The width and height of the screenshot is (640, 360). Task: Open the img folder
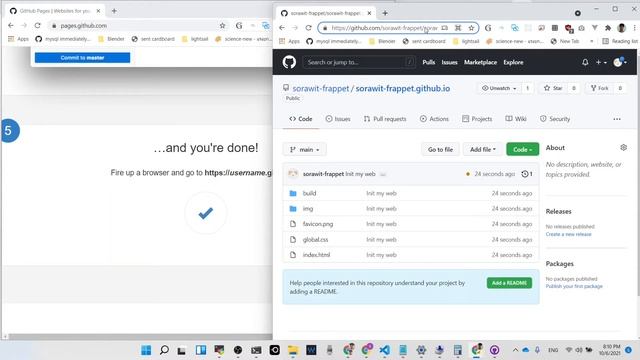(x=308, y=209)
